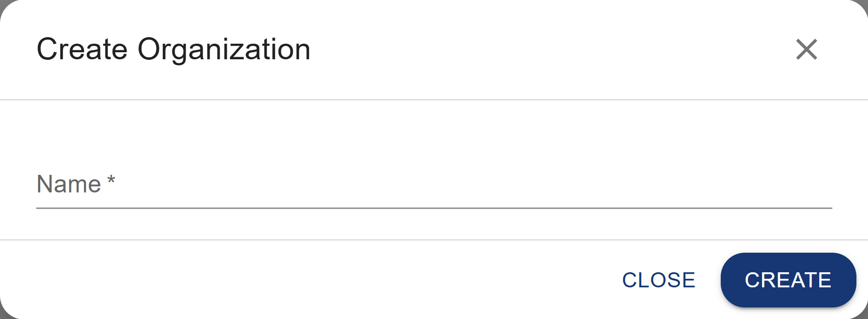Submit the form with the CREATE button
Screen dimensions: 868x319
tap(788, 280)
